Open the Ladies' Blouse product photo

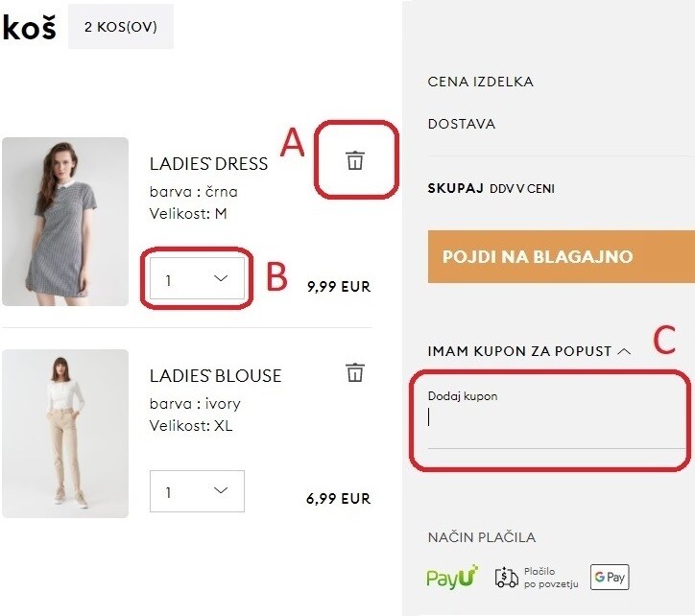click(65, 434)
